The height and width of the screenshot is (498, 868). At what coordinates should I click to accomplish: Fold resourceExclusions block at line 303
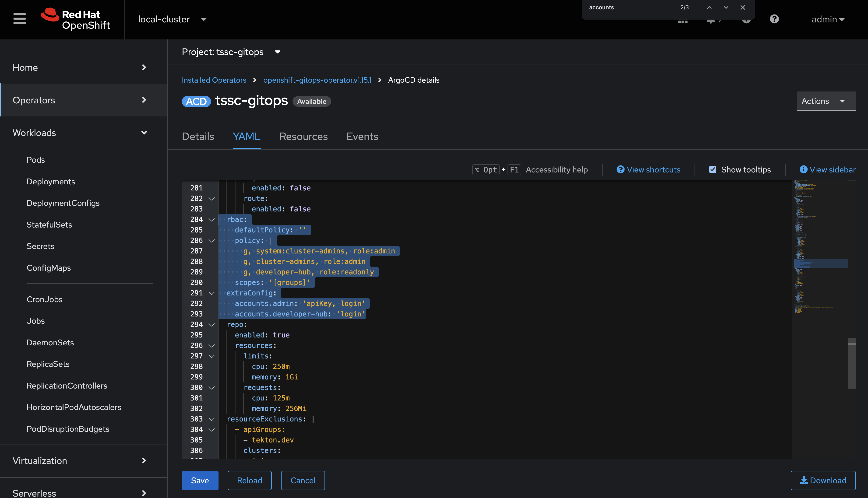pyautogui.click(x=212, y=419)
